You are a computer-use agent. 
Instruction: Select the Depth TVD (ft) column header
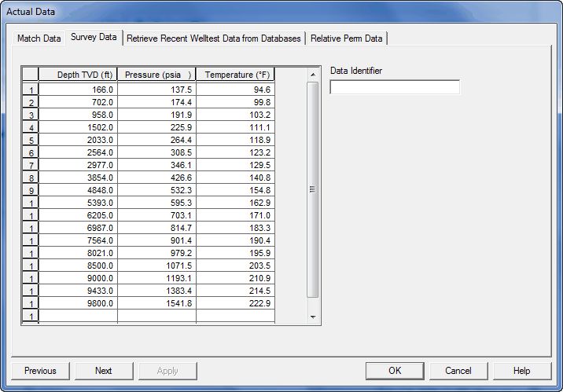(78, 75)
